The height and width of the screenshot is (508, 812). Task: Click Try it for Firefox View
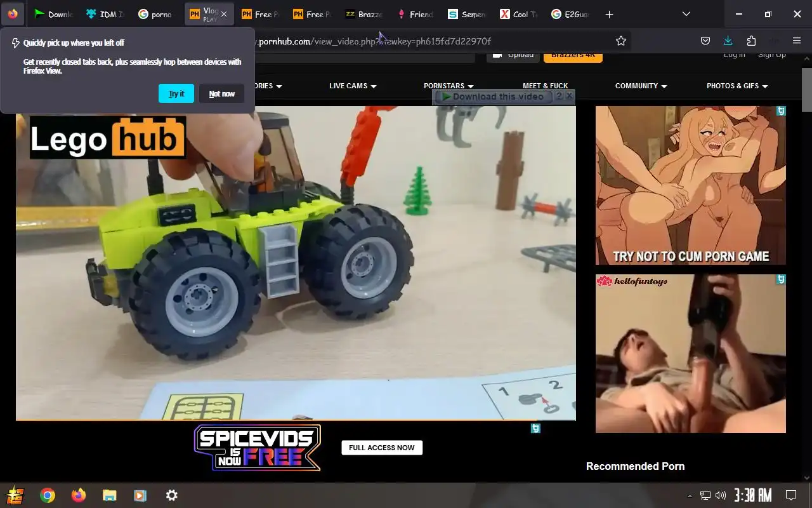point(176,93)
